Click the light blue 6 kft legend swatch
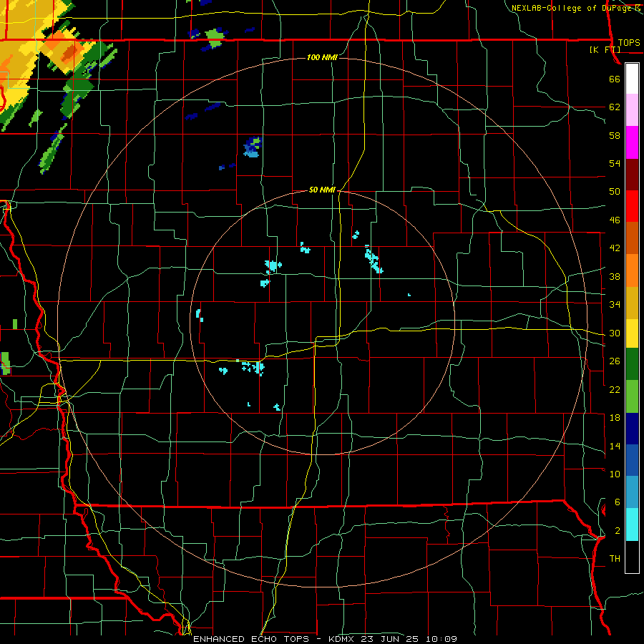The height and width of the screenshot is (644, 644). coord(632,492)
